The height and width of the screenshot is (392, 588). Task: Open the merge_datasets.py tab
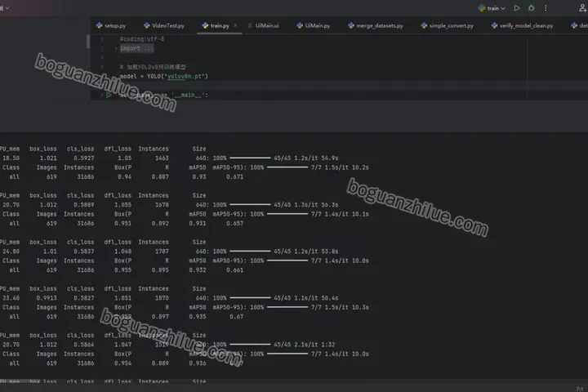click(376, 25)
